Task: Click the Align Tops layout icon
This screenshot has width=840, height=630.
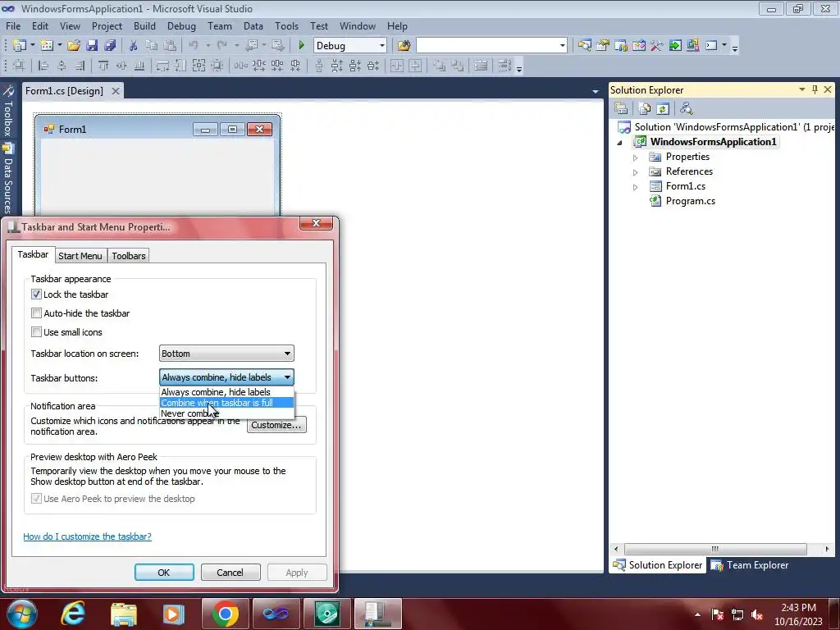Action: point(103,66)
